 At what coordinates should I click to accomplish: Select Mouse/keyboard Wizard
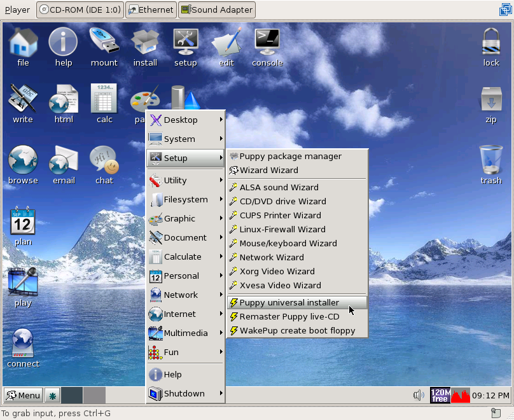coord(297,243)
